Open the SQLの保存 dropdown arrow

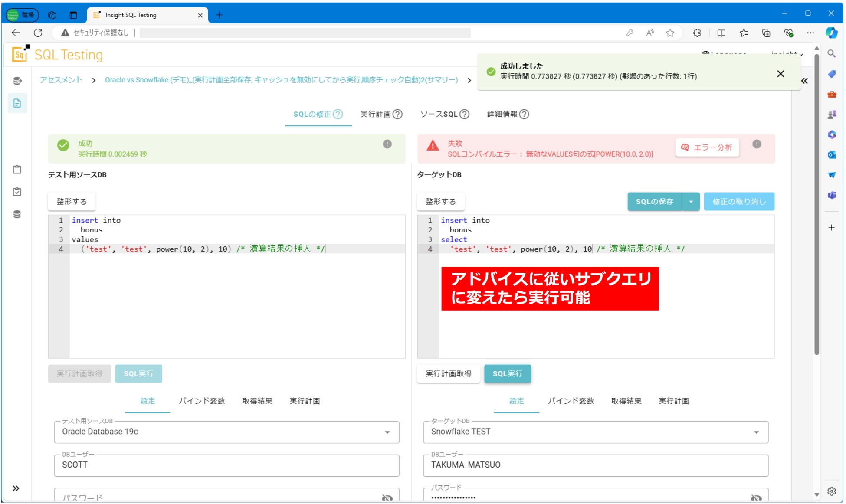pyautogui.click(x=691, y=202)
